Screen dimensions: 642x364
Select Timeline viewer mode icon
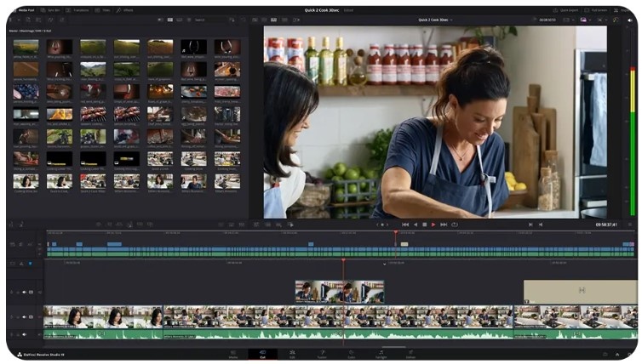click(273, 20)
